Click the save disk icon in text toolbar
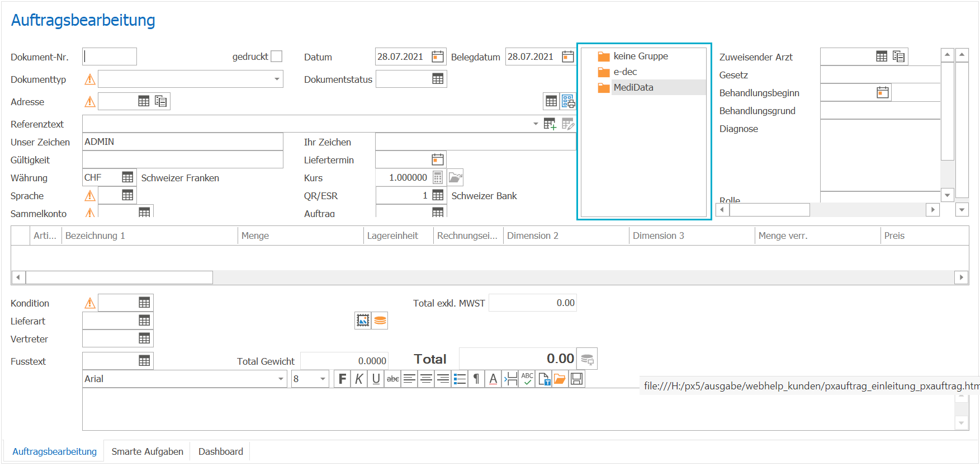 point(577,379)
